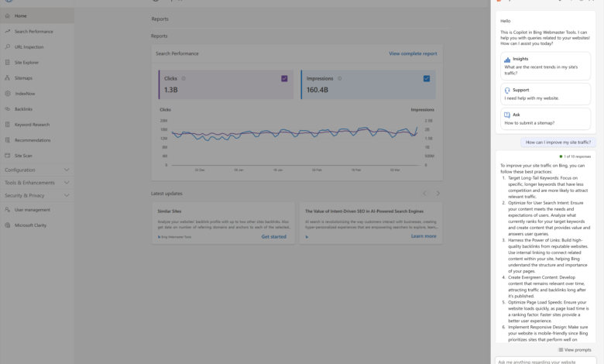Click the Insights bar chart icon
604x364 pixels.
(x=507, y=60)
